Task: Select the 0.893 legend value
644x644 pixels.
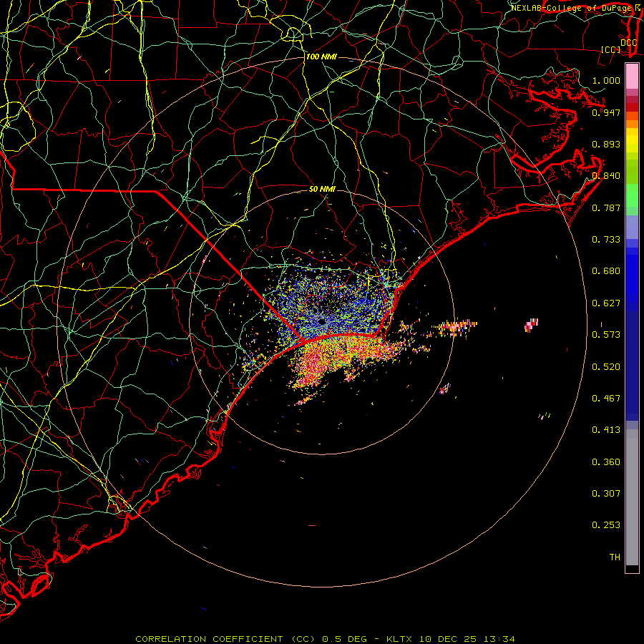Action: [606, 144]
